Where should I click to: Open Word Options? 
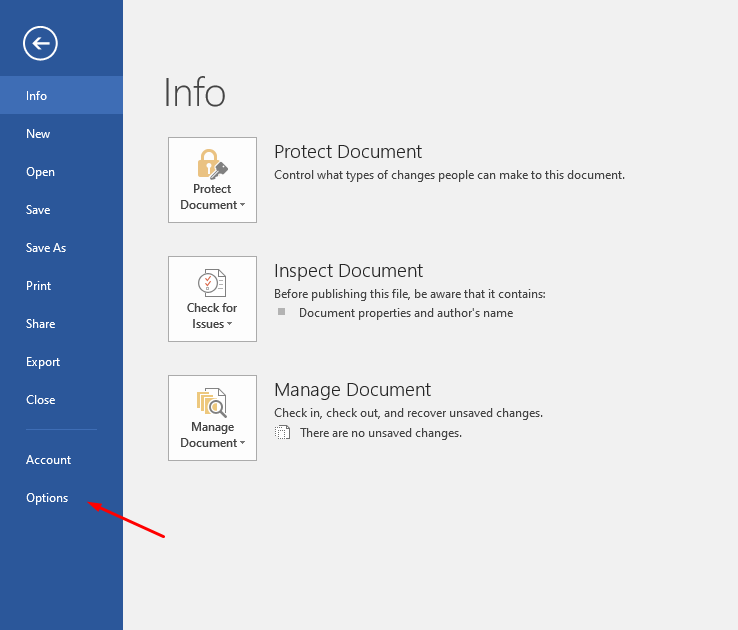click(61, 498)
